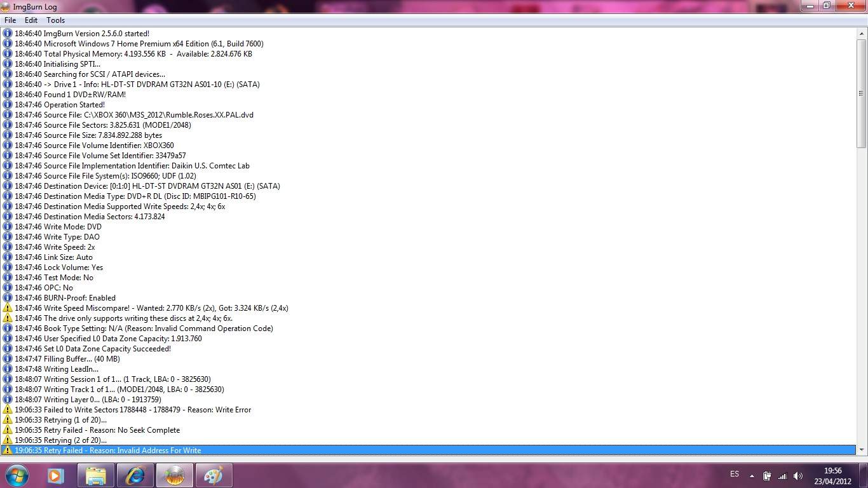Screen dimensions: 868x488
Task: Click info icon beside 'Operation Started!'
Action: [8, 105]
